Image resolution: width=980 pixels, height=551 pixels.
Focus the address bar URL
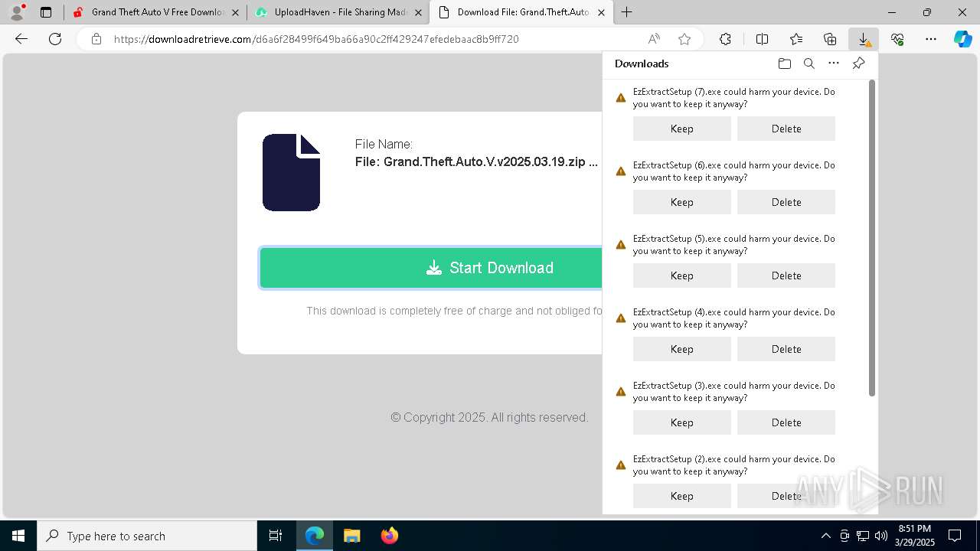click(316, 39)
